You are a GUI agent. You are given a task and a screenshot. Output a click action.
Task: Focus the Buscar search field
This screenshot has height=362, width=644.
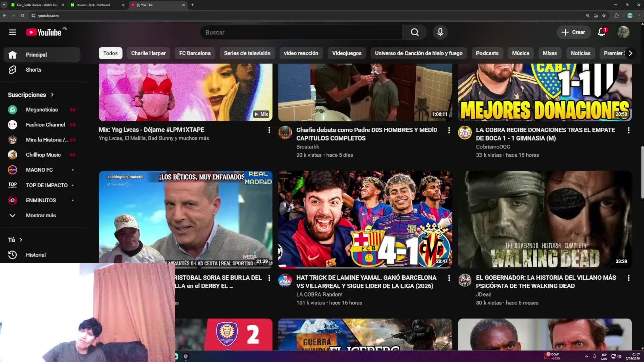[x=301, y=32]
